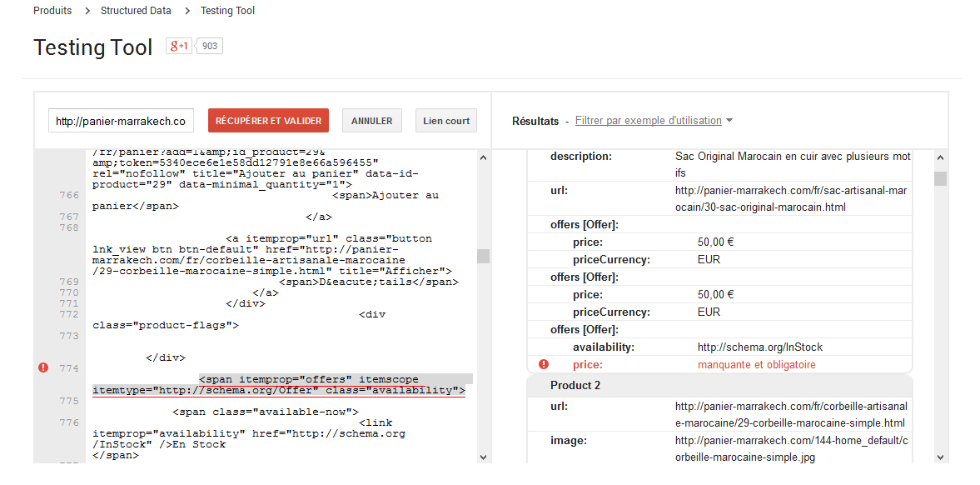Click the Résultats heading
This screenshot has height=485, width=980.
[x=535, y=122]
